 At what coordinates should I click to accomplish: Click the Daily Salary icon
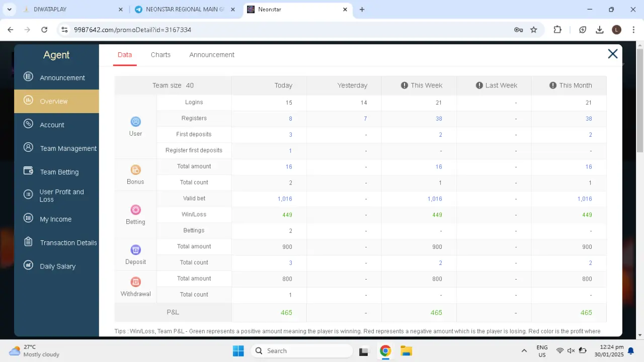point(28,265)
